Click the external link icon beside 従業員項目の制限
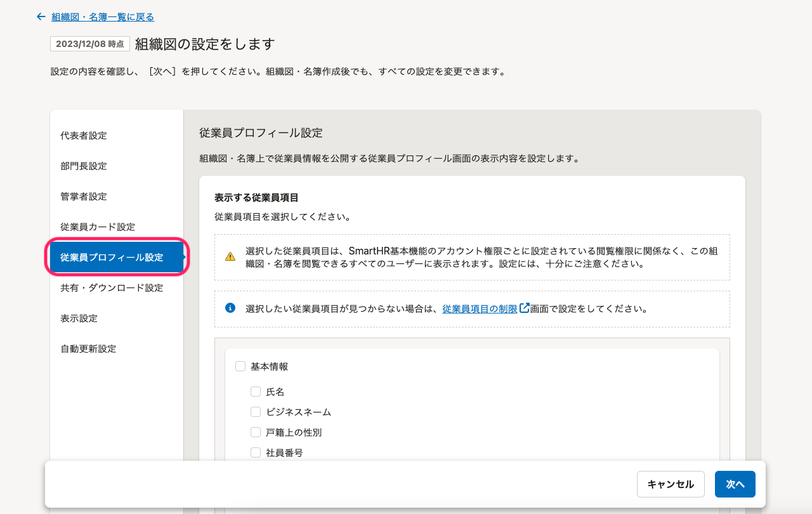 [524, 308]
